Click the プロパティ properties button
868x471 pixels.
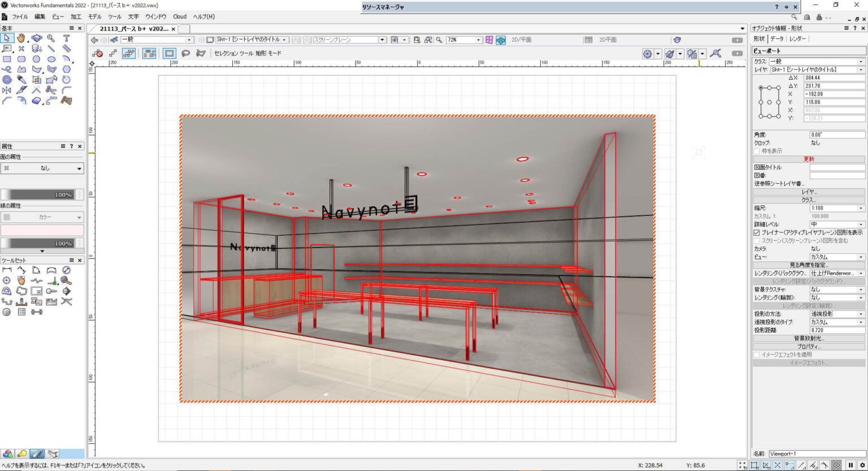pos(809,346)
